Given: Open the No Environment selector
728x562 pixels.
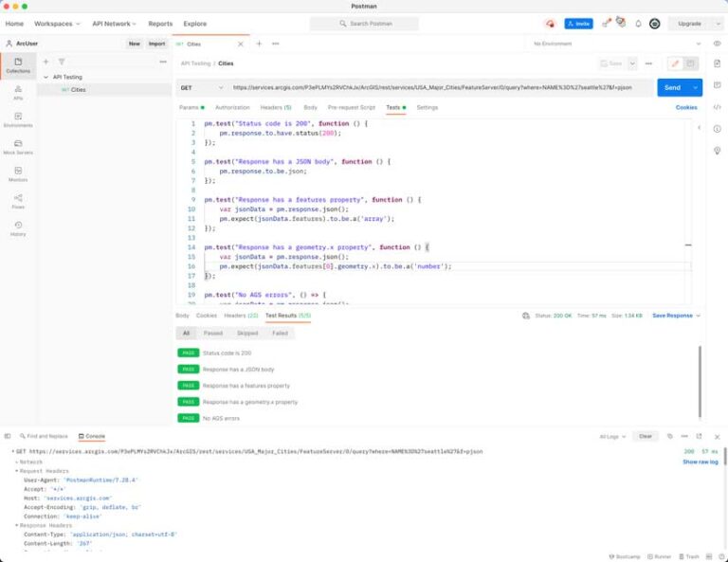Looking at the screenshot, I should [x=616, y=44].
